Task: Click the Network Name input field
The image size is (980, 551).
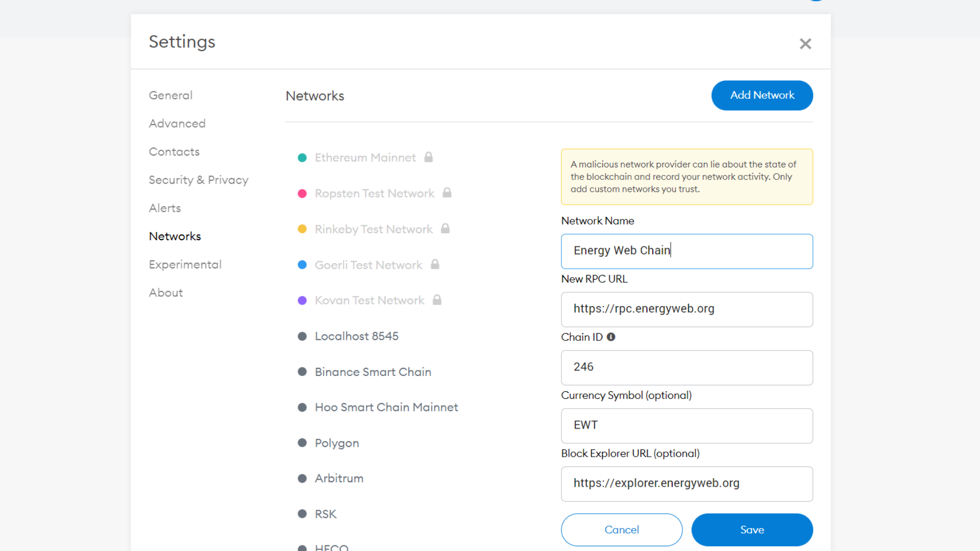Action: tap(687, 251)
